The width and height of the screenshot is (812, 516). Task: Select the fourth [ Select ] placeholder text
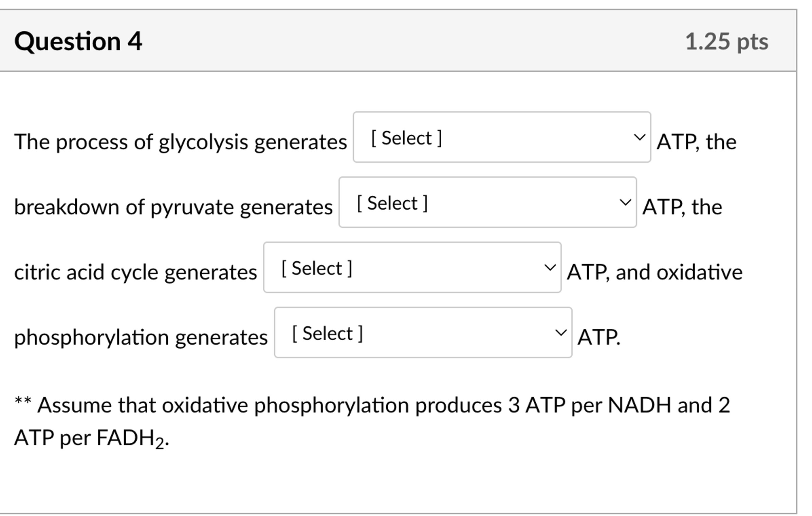(x=327, y=333)
